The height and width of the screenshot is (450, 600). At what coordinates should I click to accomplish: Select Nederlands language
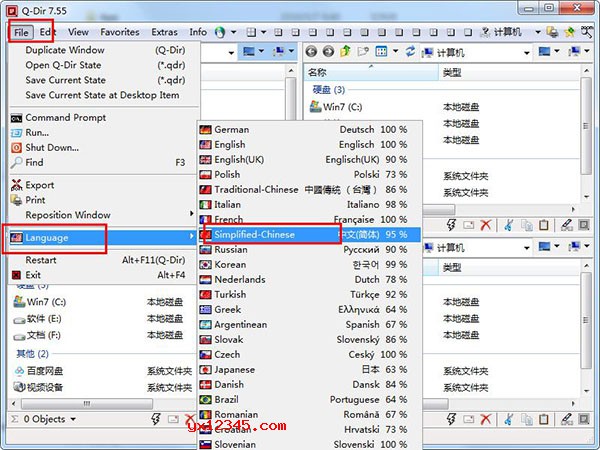pos(309,279)
